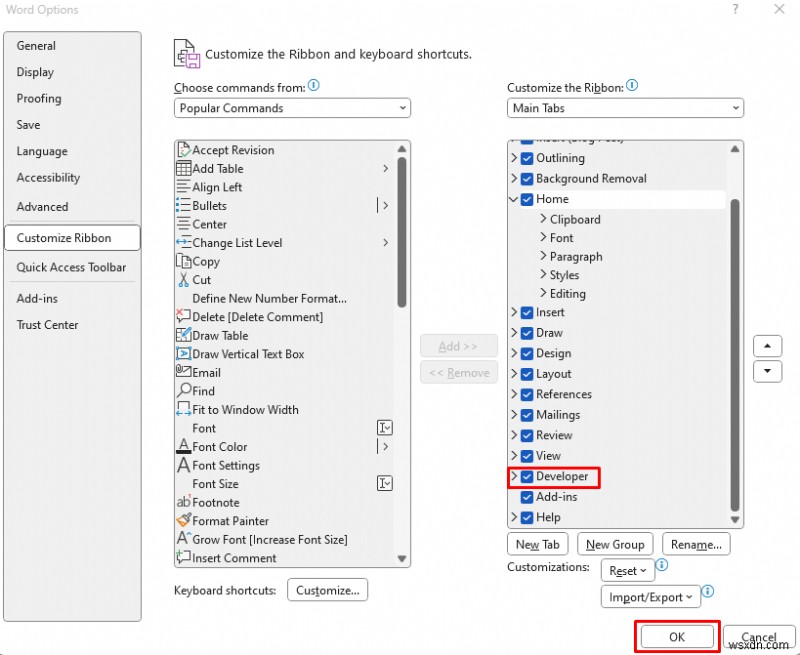
Task: Click the Draw Vertical Text Box icon
Action: click(x=183, y=354)
